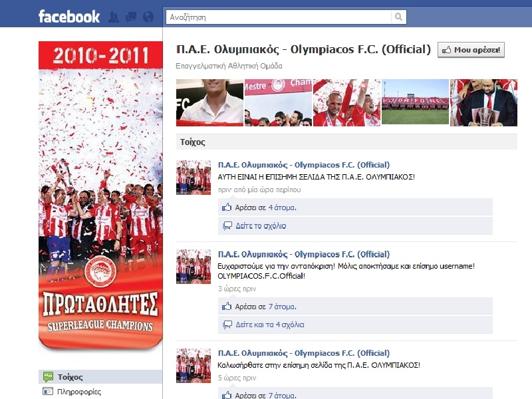Open the author link of the 'Ευχαριστούμε' post

pyautogui.click(x=304, y=255)
